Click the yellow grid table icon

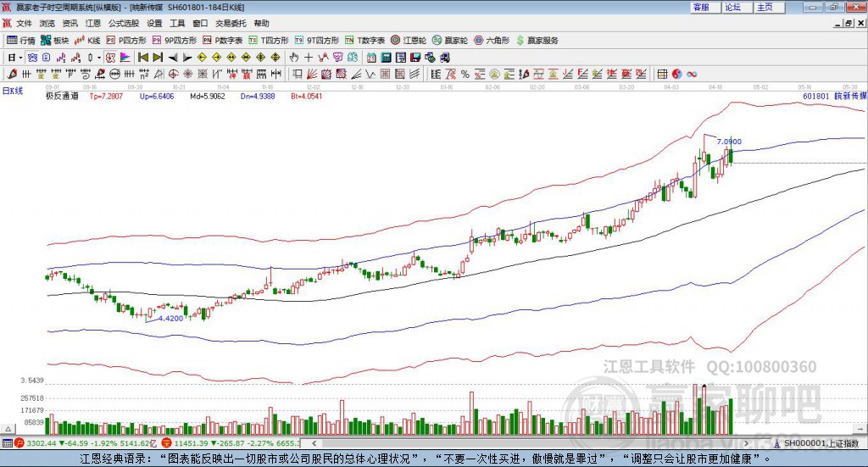coord(662,74)
